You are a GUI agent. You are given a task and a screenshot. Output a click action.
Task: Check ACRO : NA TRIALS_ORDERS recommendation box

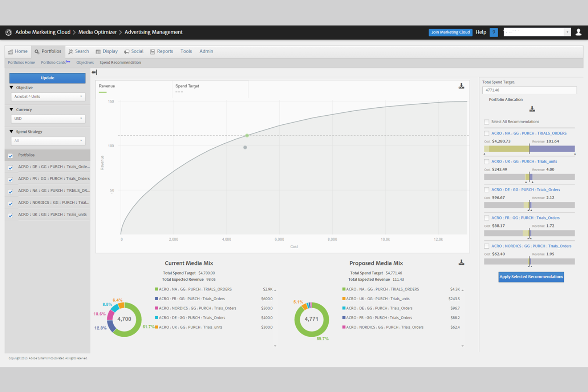click(486, 133)
